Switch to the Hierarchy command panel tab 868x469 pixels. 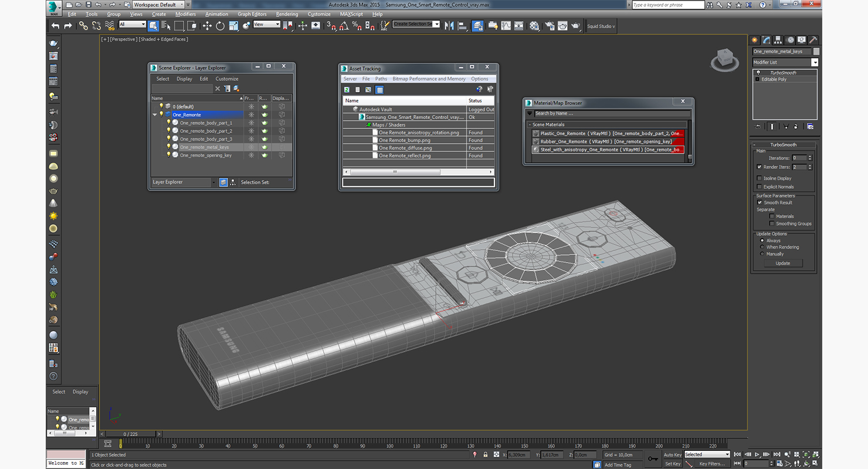click(778, 40)
